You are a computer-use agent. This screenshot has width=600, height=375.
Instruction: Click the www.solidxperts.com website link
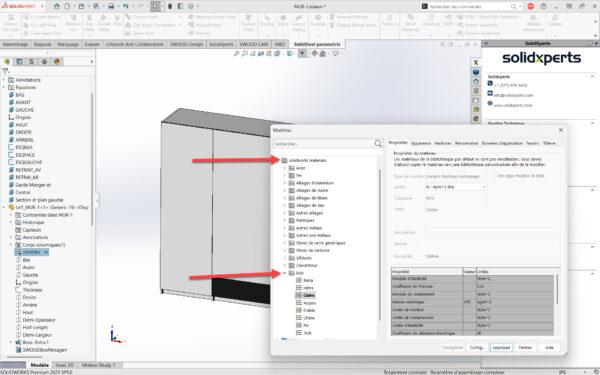pyautogui.click(x=512, y=105)
